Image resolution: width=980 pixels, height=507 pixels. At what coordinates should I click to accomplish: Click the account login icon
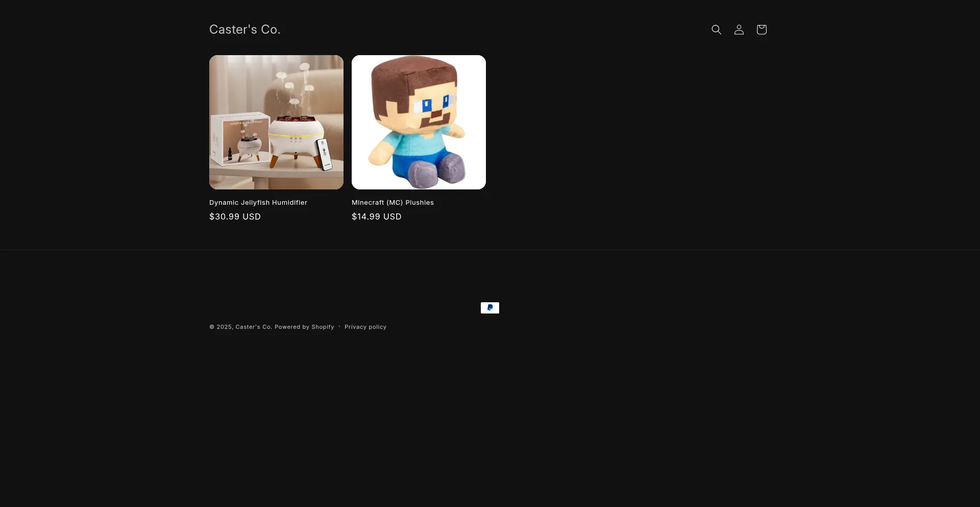[x=739, y=30]
